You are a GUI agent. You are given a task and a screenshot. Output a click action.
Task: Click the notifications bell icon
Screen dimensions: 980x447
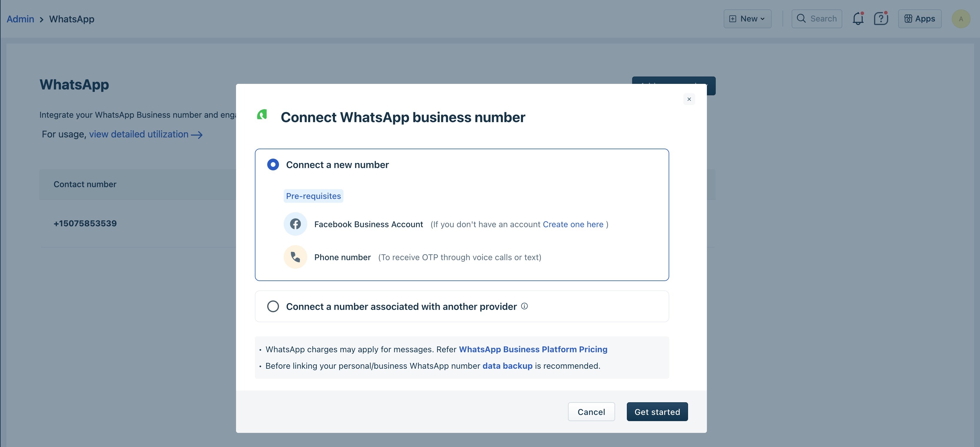(x=858, y=19)
